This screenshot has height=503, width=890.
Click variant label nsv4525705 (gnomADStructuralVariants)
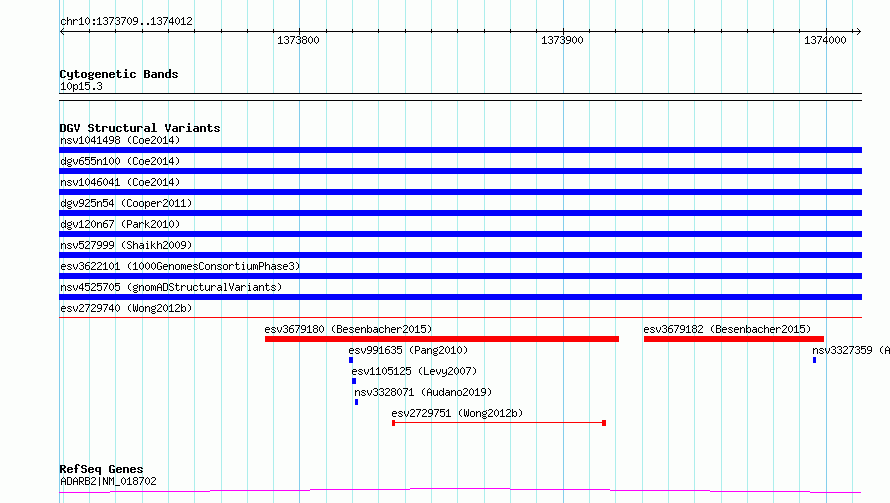tap(171, 287)
